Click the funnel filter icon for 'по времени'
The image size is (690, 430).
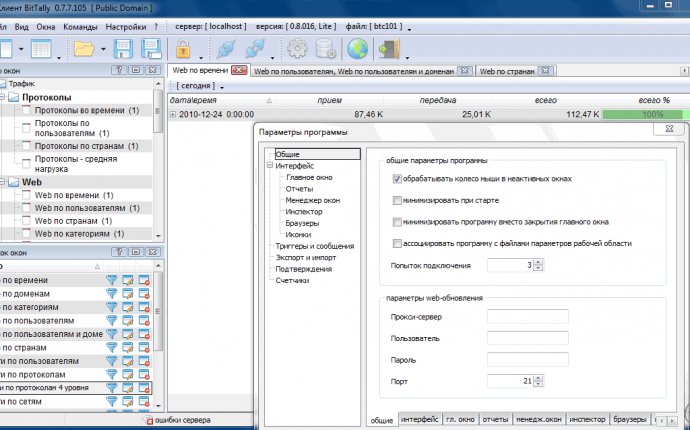(x=112, y=280)
